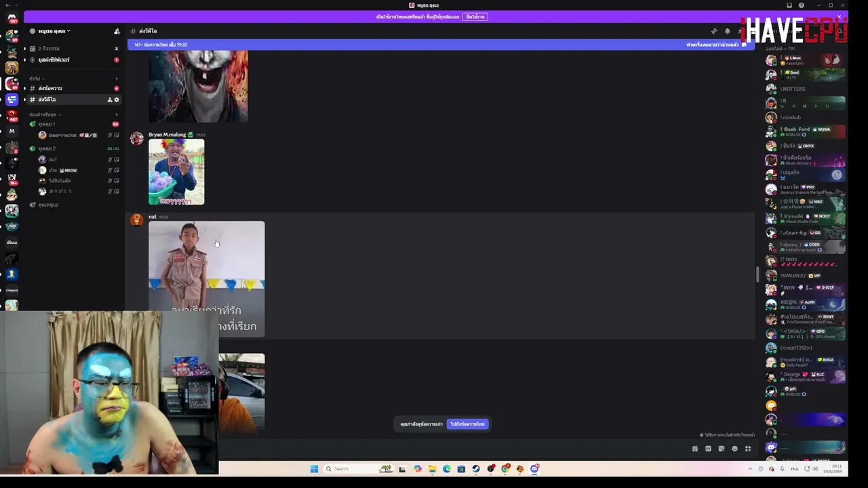Open the purple server icon with white bars
This screenshot has width=868, height=488.
(x=12, y=100)
